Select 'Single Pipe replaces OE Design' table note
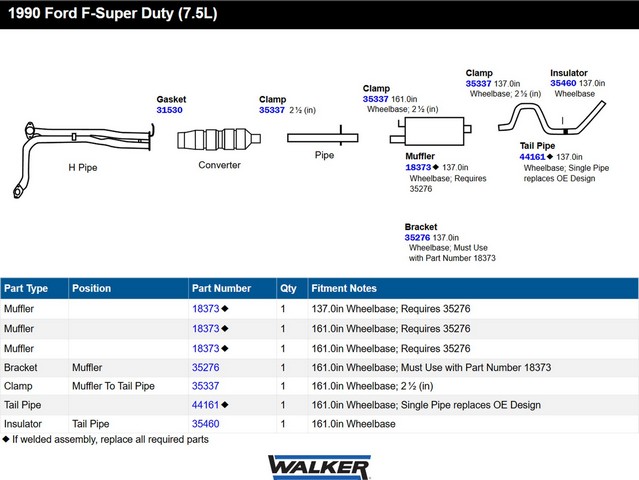This screenshot has width=639, height=480. tap(471, 405)
